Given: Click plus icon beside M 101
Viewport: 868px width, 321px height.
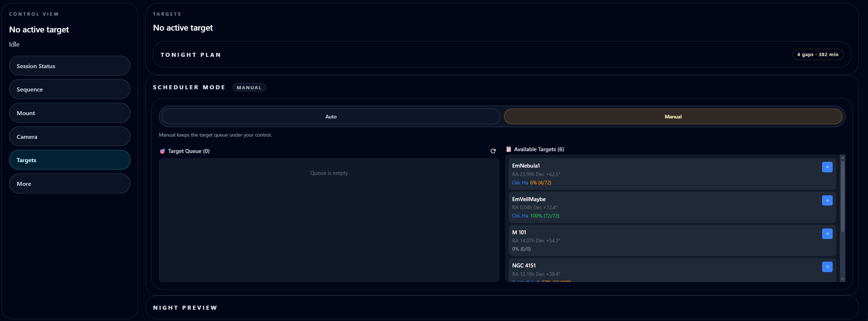Looking at the screenshot, I should coord(827,234).
